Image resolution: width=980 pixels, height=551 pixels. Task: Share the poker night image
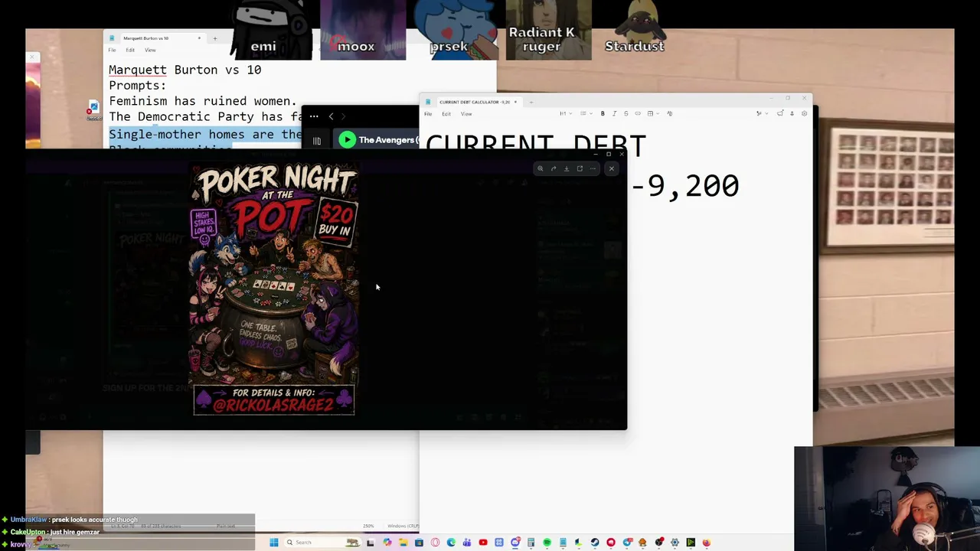pyautogui.click(x=554, y=168)
